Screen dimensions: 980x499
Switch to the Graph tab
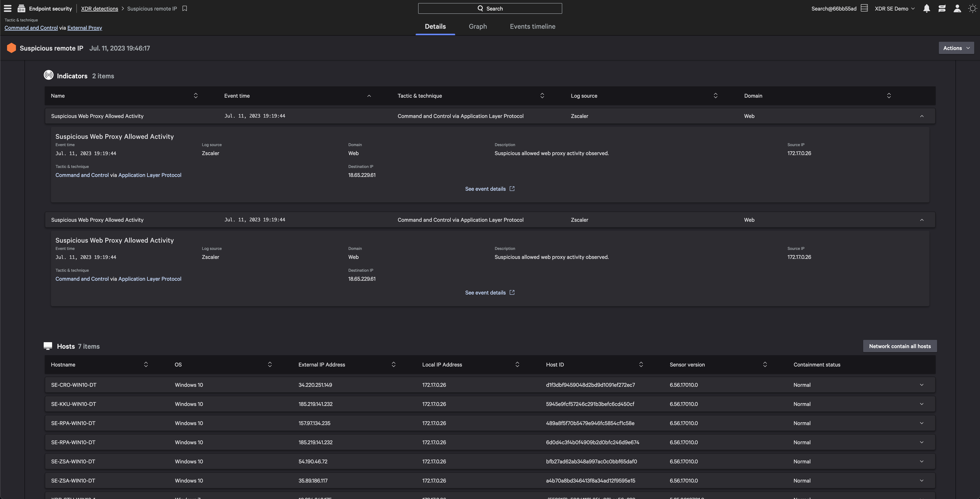point(477,26)
